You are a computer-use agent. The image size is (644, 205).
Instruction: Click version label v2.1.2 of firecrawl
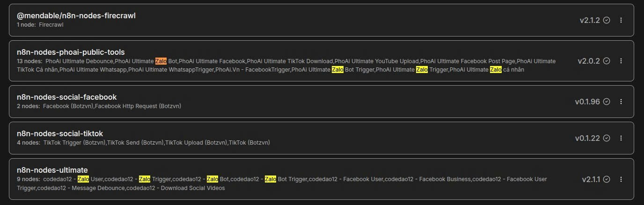point(590,20)
